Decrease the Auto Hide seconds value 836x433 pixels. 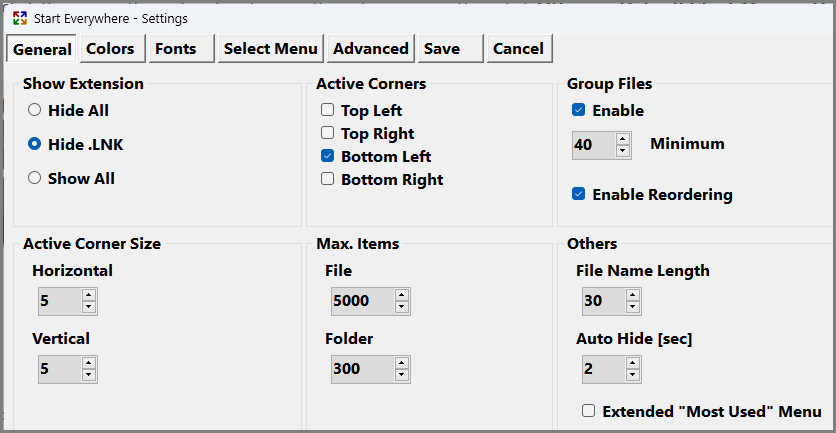(633, 375)
